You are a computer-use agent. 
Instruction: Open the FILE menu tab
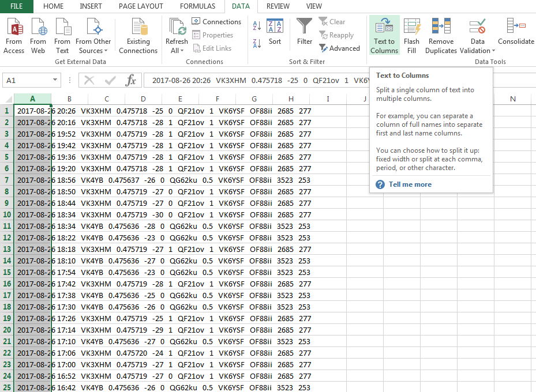click(16, 6)
